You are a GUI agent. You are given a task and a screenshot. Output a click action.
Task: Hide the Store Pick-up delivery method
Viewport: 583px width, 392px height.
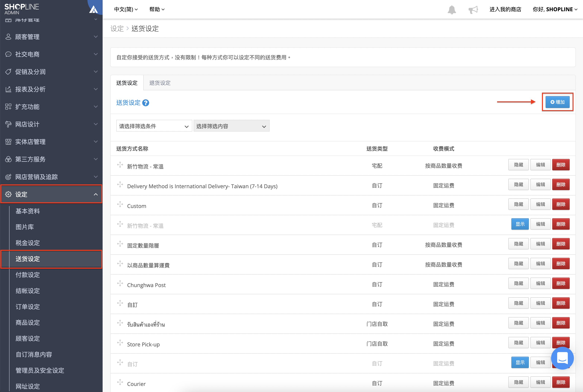point(519,343)
